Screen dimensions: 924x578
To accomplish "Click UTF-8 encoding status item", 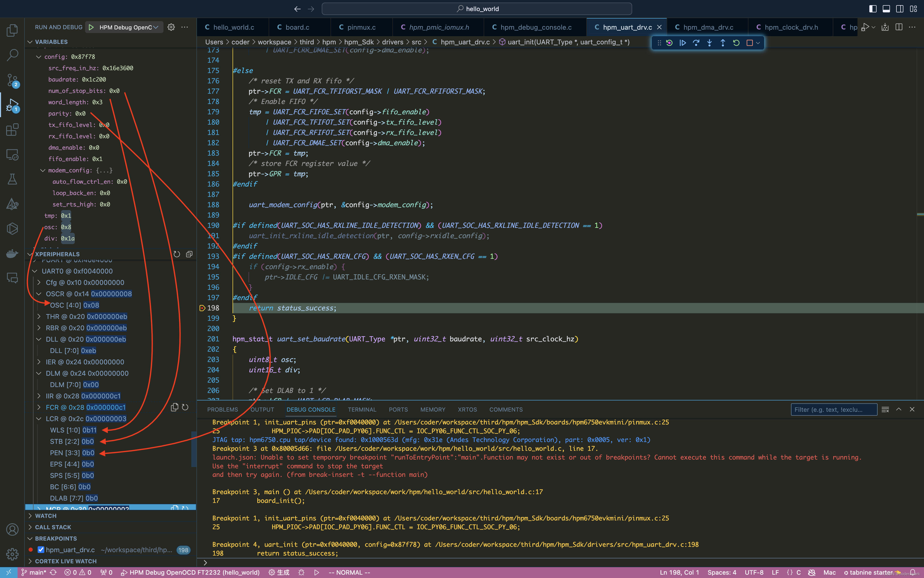I will point(754,572).
